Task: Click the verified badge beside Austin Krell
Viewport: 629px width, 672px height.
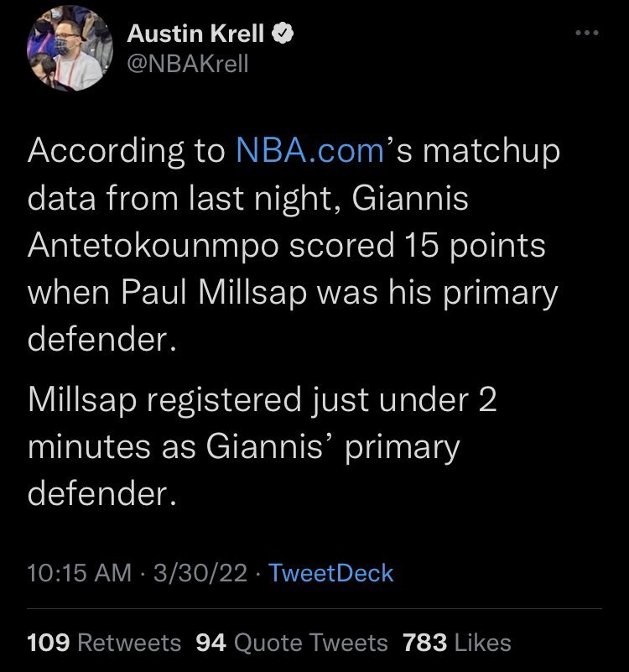Action: (285, 35)
